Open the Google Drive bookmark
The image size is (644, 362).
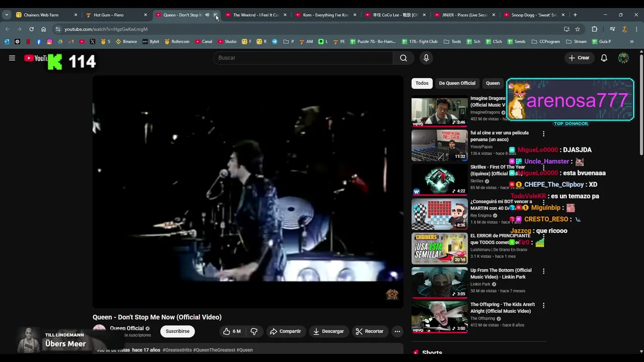coord(60,42)
